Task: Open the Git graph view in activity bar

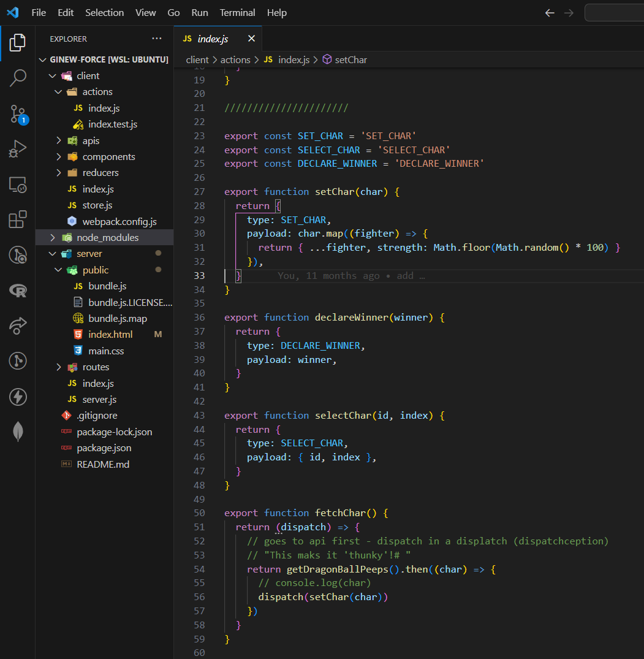Action: point(18,361)
